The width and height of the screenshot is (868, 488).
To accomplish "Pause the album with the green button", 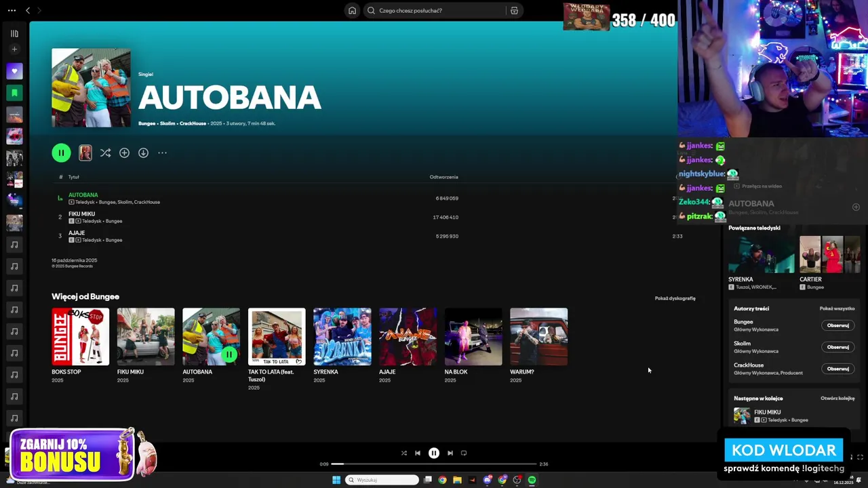I will tap(61, 153).
